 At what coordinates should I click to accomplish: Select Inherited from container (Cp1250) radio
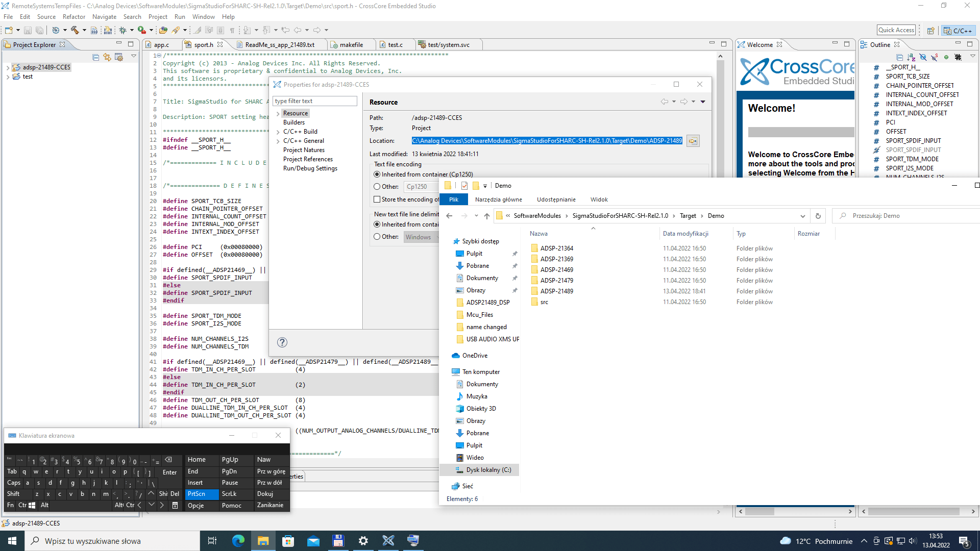(377, 174)
